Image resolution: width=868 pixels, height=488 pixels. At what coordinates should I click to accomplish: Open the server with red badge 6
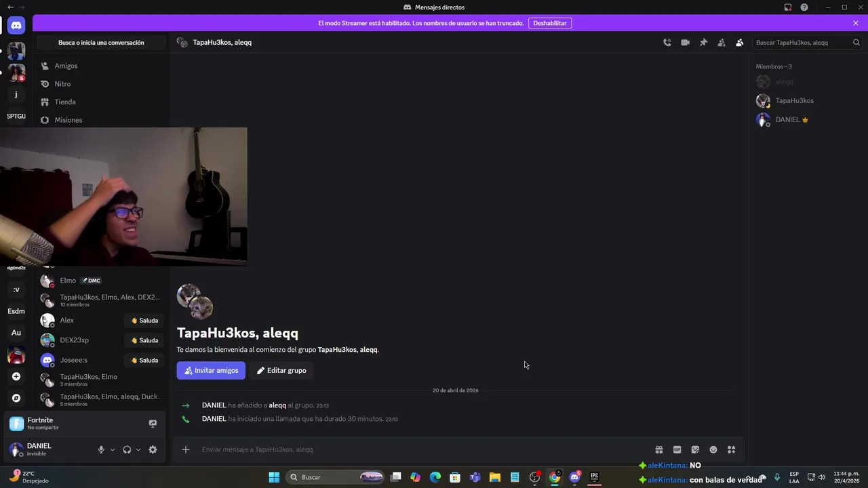16,73
